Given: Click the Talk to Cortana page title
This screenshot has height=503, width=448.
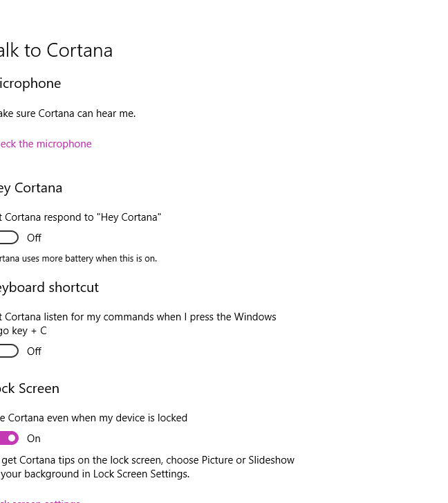Looking at the screenshot, I should coord(56,51).
